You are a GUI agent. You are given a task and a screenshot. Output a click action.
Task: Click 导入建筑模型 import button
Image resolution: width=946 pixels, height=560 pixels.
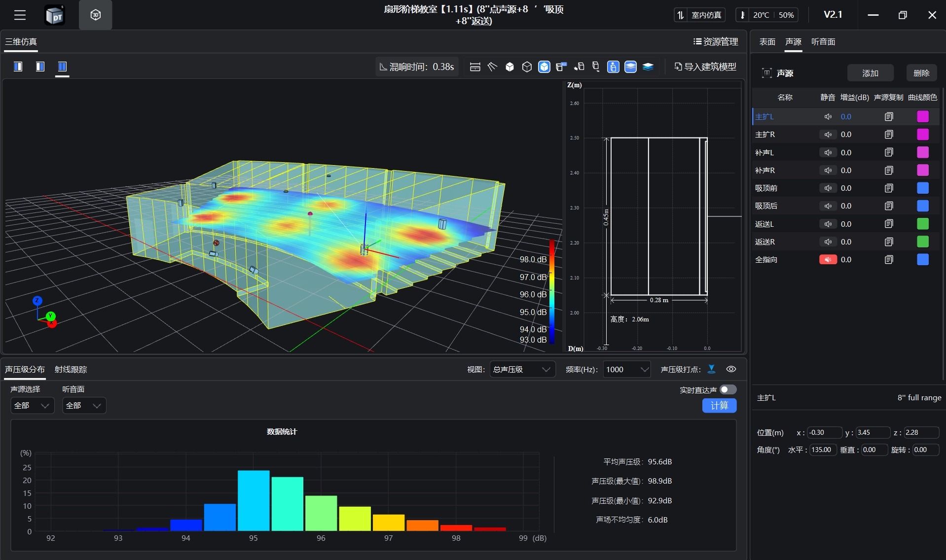point(705,67)
